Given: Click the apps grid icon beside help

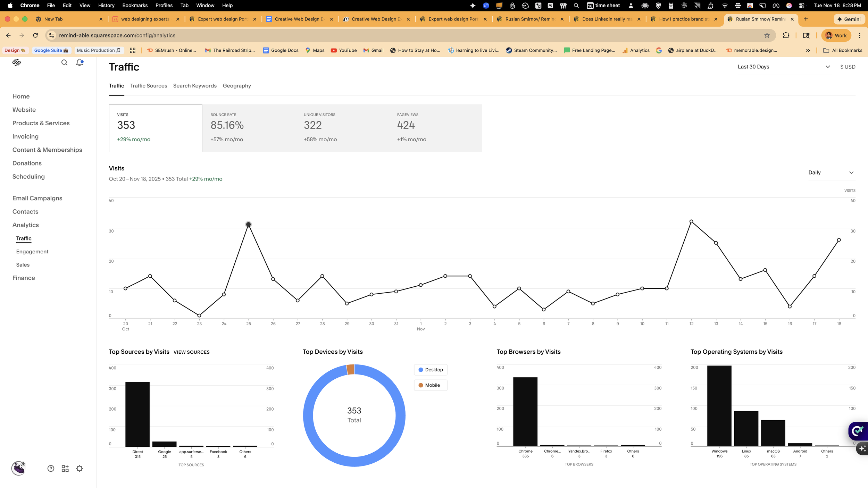Looking at the screenshot, I should (65, 469).
